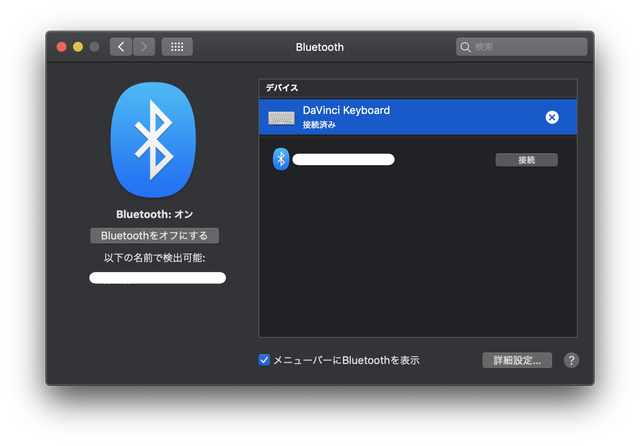Click the Bluetooth: オン status label
This screenshot has height=446, width=640.
[x=154, y=214]
